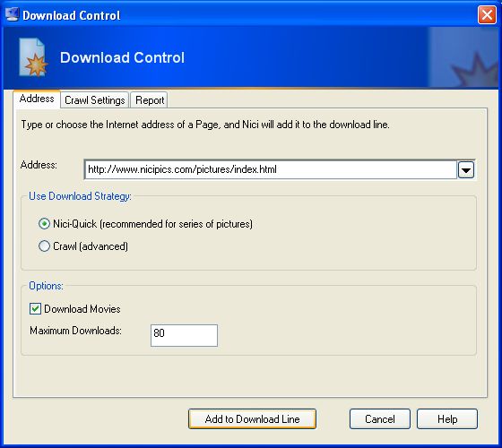Cancel the download dialog
Image resolution: width=502 pixels, height=448 pixels.
click(x=380, y=419)
